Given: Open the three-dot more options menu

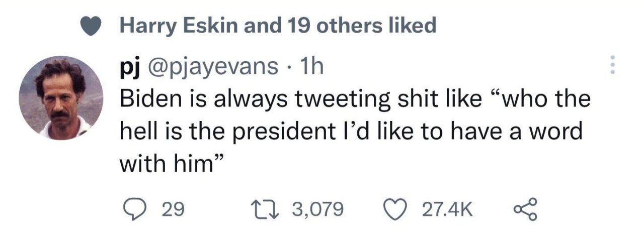Looking at the screenshot, I should (x=612, y=65).
